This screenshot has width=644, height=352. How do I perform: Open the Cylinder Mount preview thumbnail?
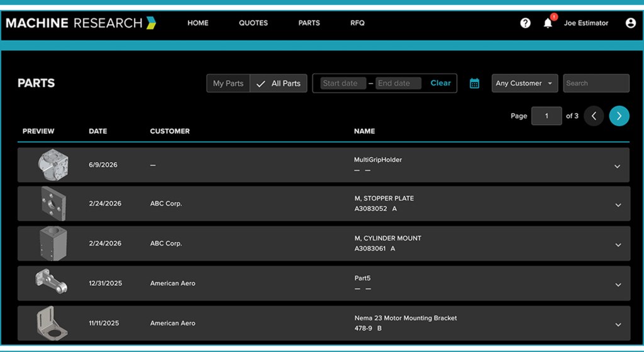53,243
